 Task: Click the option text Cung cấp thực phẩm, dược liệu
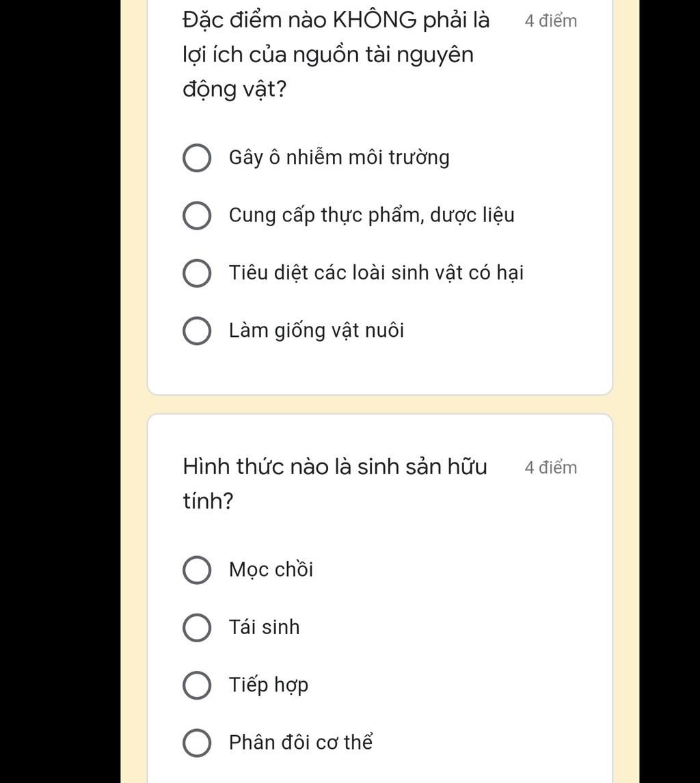click(x=372, y=215)
